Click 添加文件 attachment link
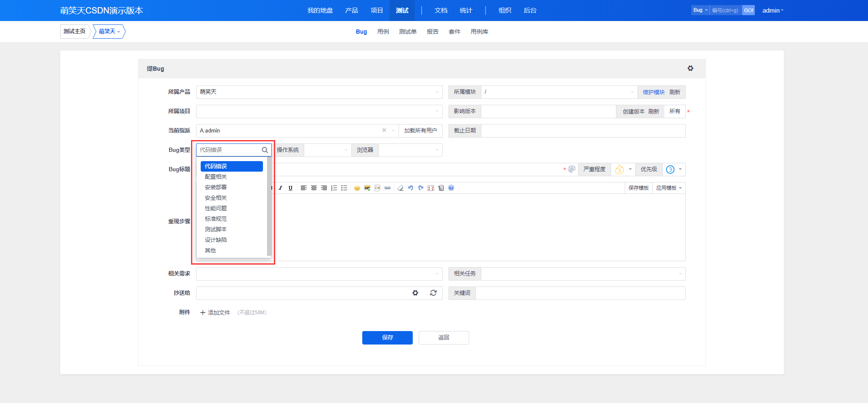This screenshot has height=403, width=868. 215,313
